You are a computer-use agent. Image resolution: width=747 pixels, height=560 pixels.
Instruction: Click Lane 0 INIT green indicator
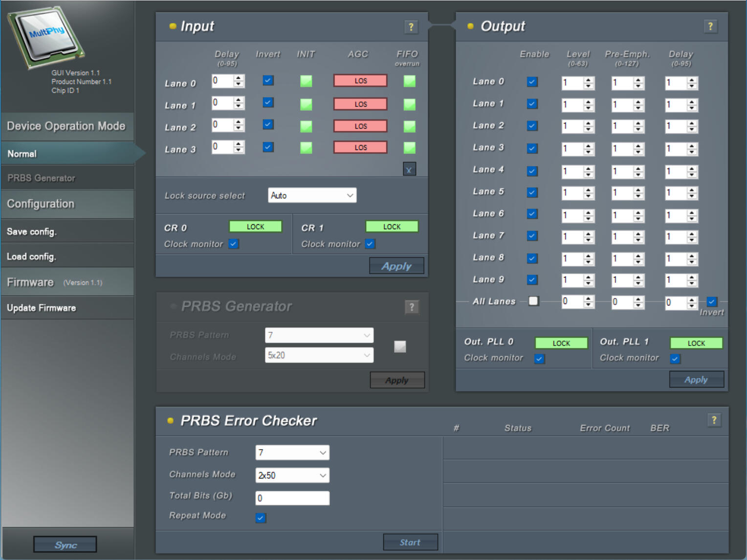pyautogui.click(x=306, y=81)
